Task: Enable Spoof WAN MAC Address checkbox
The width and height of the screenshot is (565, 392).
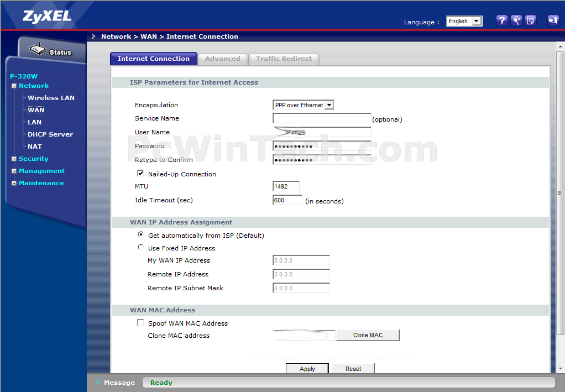Action: click(140, 322)
